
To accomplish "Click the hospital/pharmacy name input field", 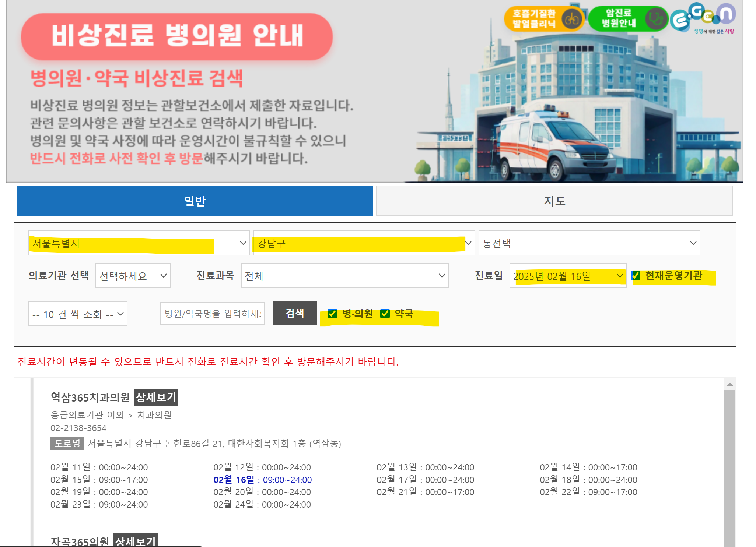I will (212, 314).
